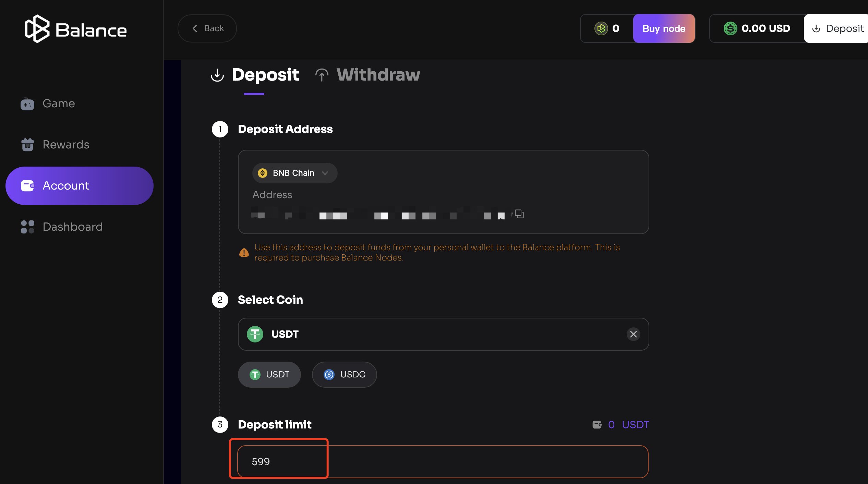Choose the USDT coin chip

click(269, 375)
